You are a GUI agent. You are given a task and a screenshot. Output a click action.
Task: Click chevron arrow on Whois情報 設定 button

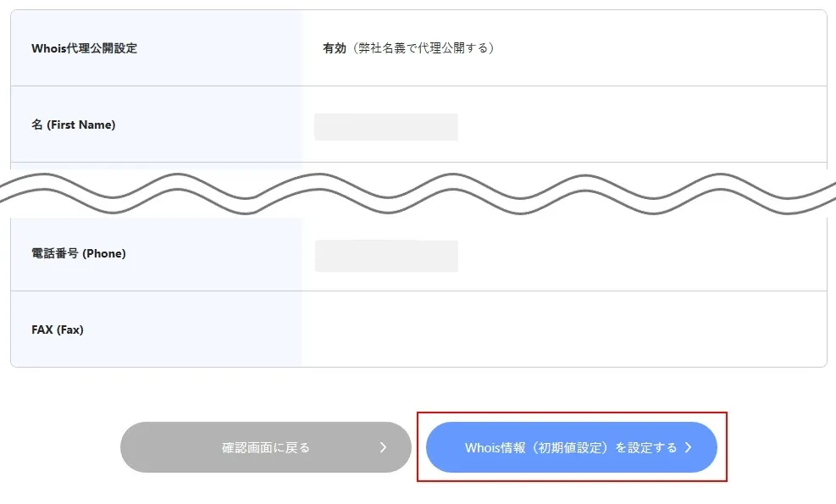point(689,447)
